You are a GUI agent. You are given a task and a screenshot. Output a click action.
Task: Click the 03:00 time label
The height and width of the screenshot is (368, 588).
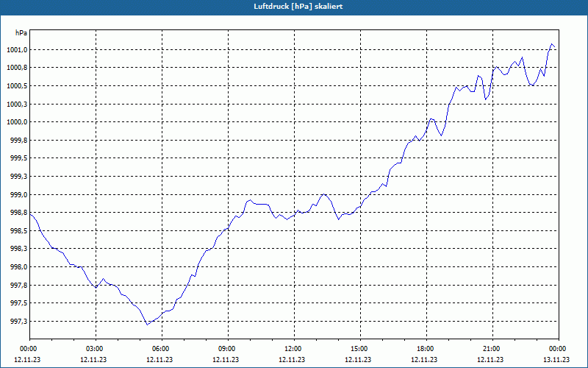point(96,349)
